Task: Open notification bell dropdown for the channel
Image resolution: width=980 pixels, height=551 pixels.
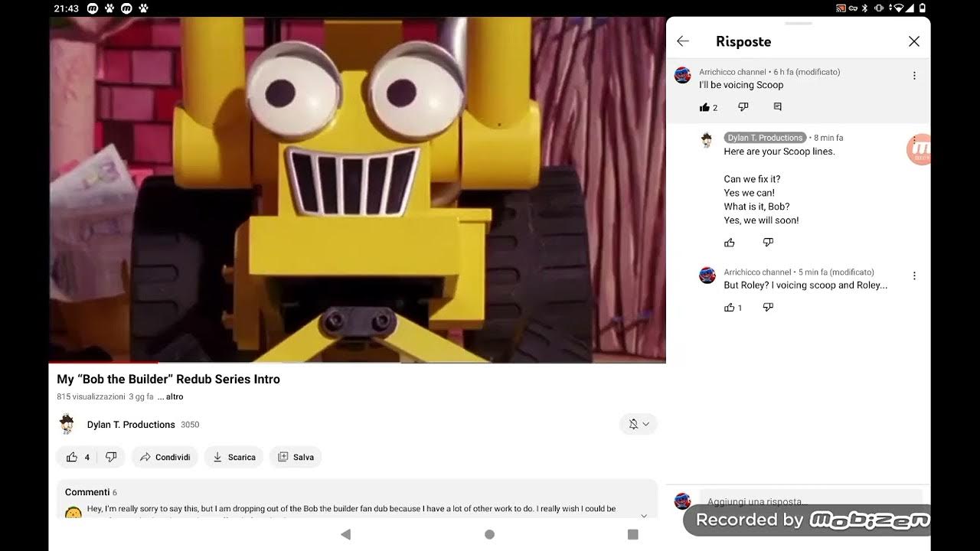Action: (x=639, y=424)
